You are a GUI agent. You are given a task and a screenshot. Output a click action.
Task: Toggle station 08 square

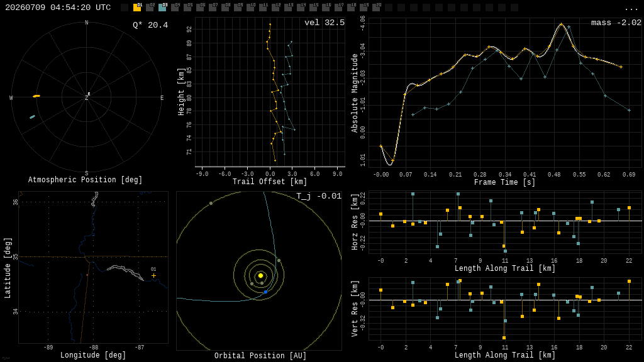point(226,8)
